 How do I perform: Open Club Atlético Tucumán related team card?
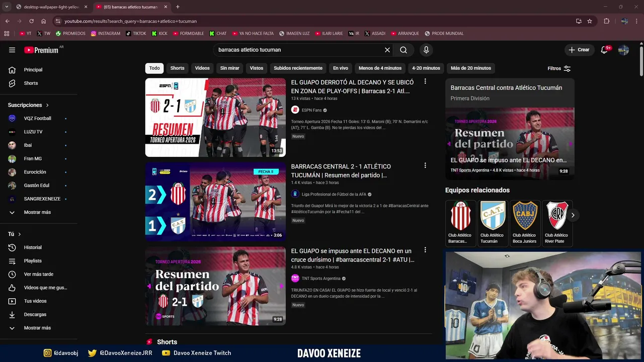point(493,223)
